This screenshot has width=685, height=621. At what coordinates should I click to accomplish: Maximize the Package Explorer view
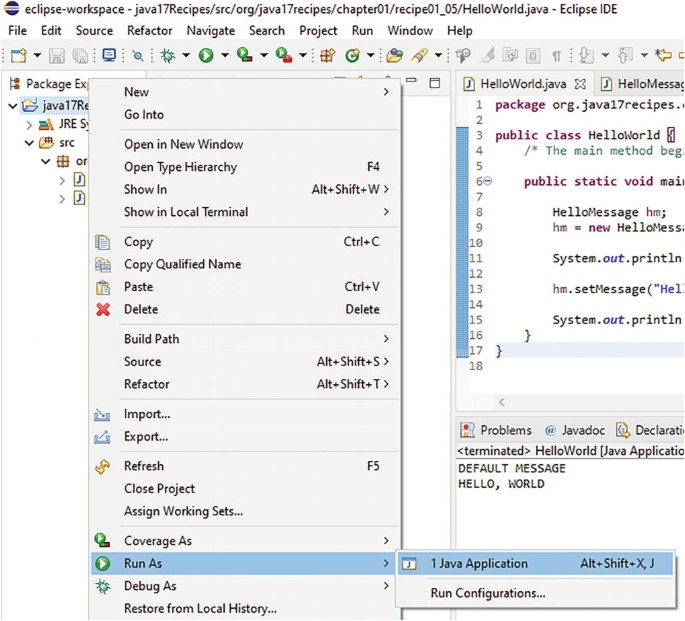[x=434, y=83]
